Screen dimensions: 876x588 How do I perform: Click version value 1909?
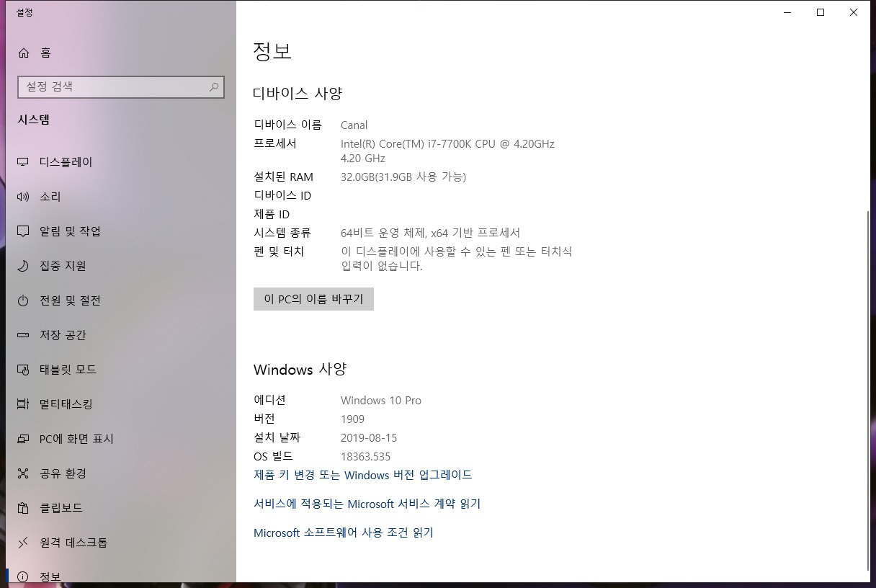click(x=353, y=419)
